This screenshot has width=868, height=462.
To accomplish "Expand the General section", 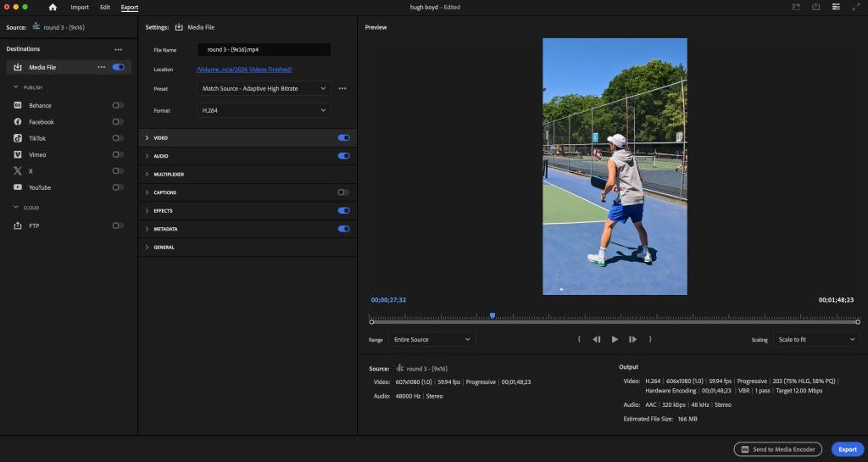I will 147,248.
